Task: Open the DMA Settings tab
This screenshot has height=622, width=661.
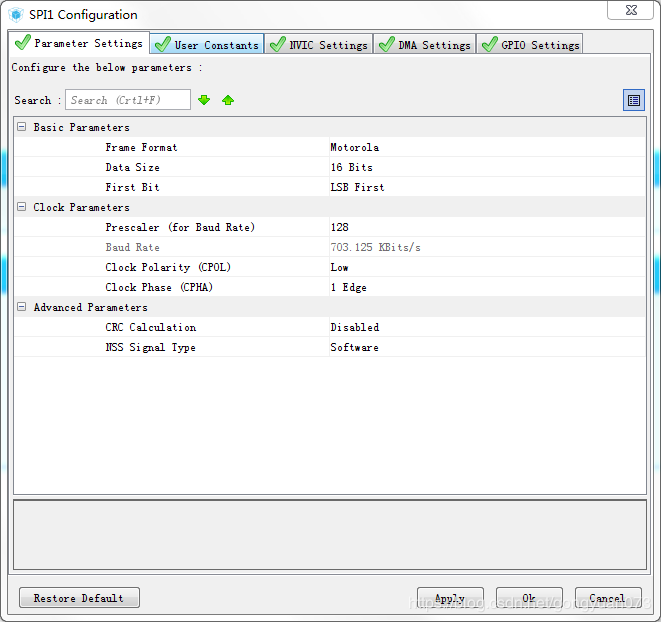Action: point(425,45)
